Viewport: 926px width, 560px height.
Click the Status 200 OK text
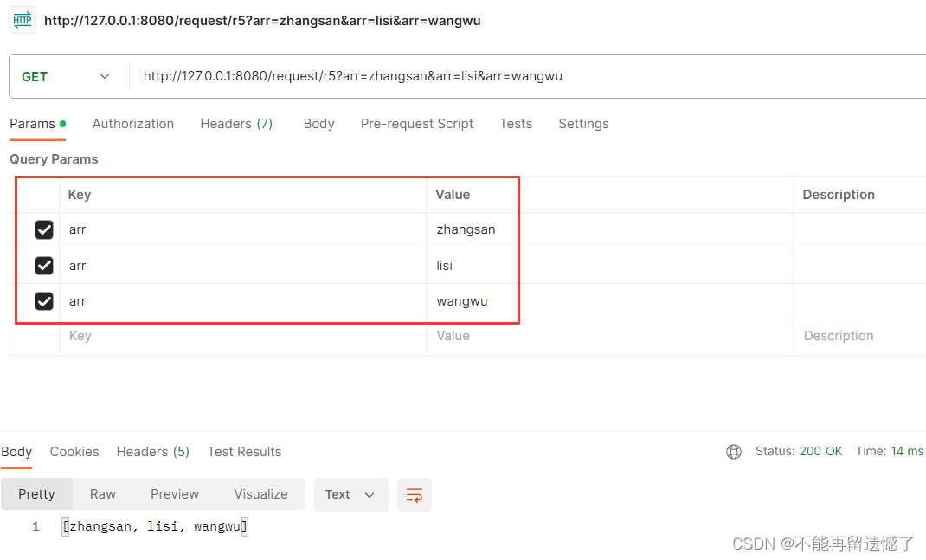pyautogui.click(x=799, y=451)
